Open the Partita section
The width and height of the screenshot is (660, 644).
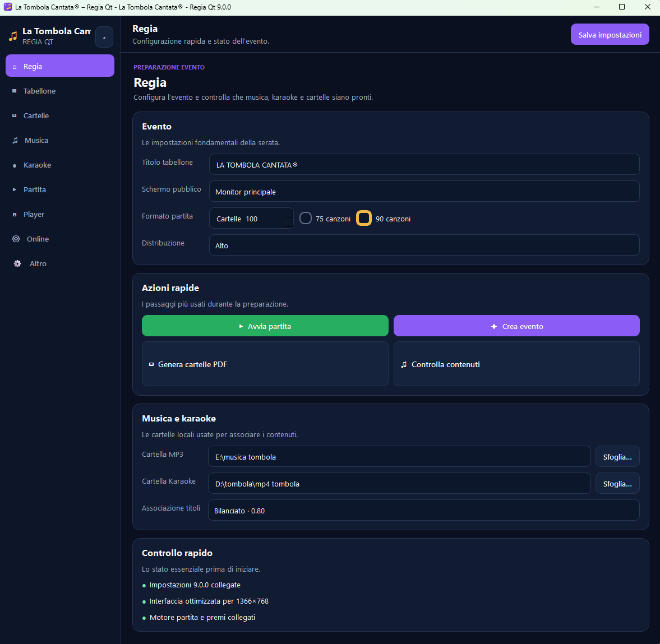[60, 189]
